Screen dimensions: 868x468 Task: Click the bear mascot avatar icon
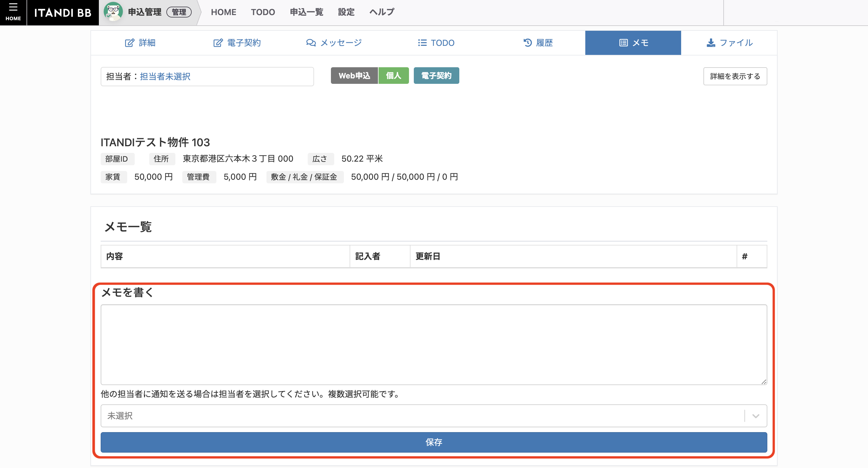click(x=113, y=12)
